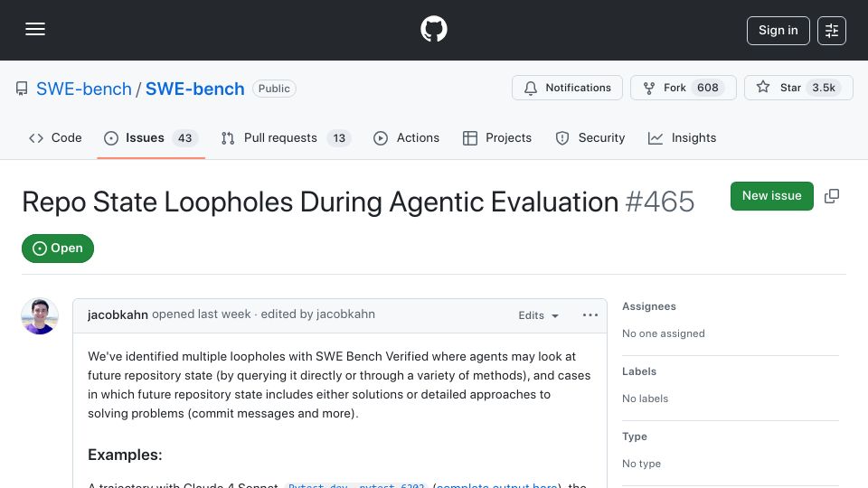Switch to the Pull requests tab

coord(286,137)
